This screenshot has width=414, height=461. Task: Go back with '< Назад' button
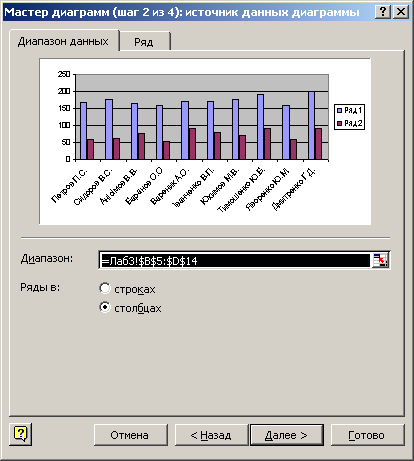point(211,435)
